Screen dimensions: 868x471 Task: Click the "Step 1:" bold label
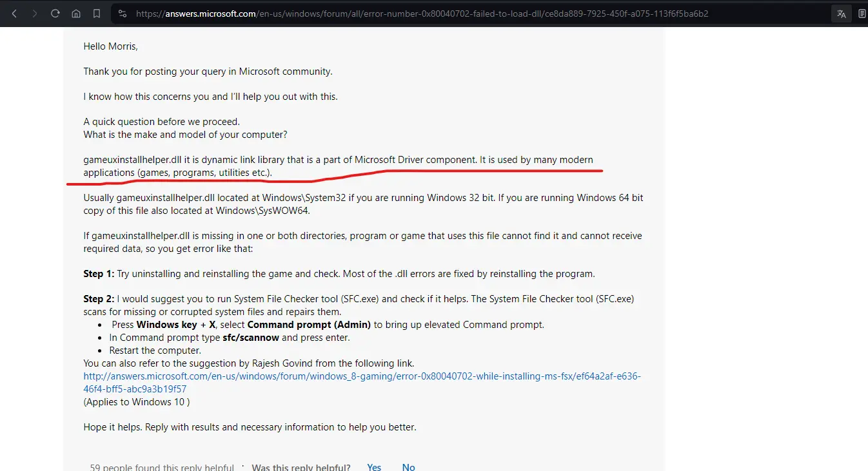click(x=99, y=274)
